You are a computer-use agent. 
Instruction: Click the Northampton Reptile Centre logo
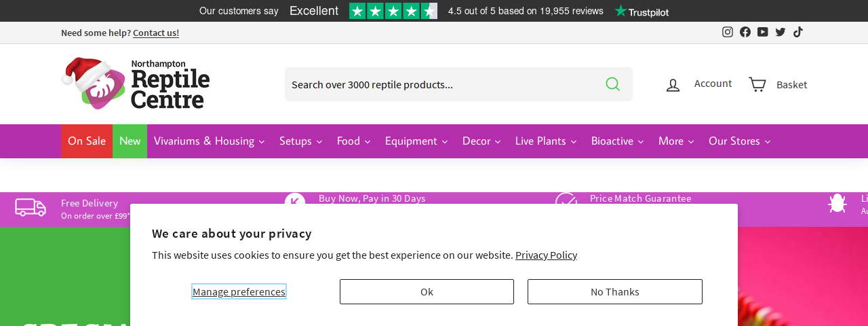click(x=136, y=84)
